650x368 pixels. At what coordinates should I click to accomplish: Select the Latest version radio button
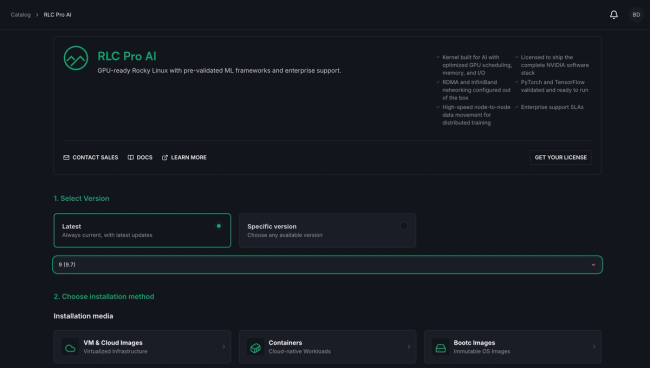tap(218, 226)
